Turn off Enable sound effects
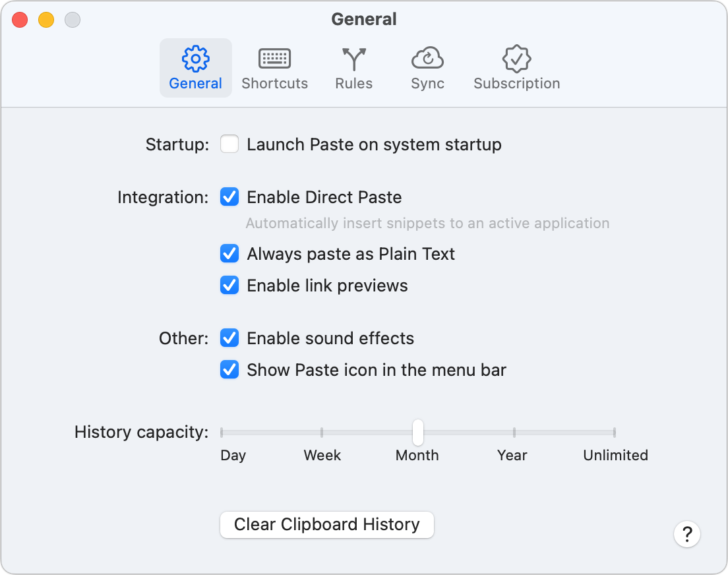Screen dimensions: 728x575 (x=229, y=338)
